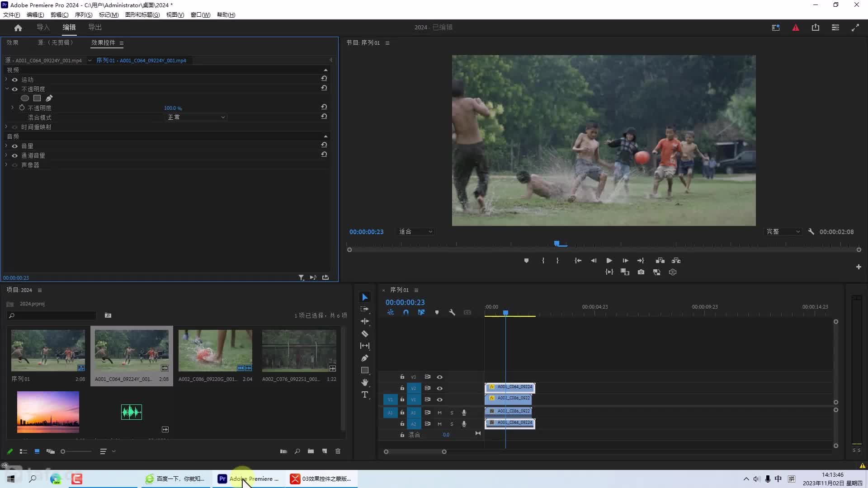Image resolution: width=868 pixels, height=488 pixels.
Task: Click Export Frame camera icon
Action: pyautogui.click(x=641, y=272)
